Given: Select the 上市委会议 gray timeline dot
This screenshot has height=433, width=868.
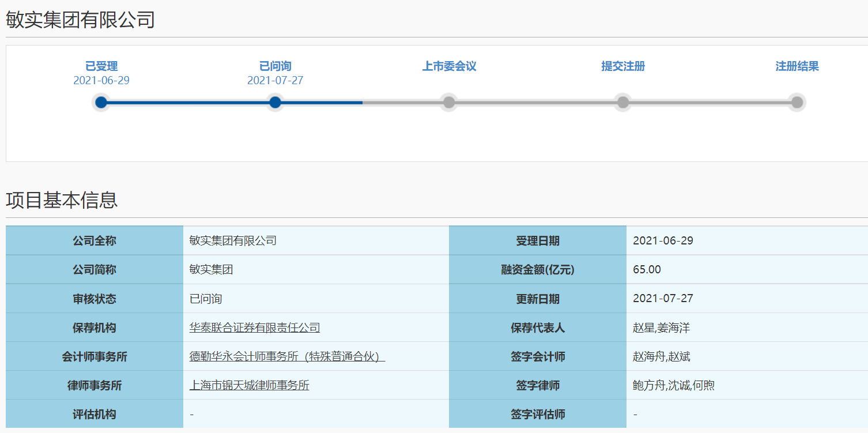Looking at the screenshot, I should 449,103.
